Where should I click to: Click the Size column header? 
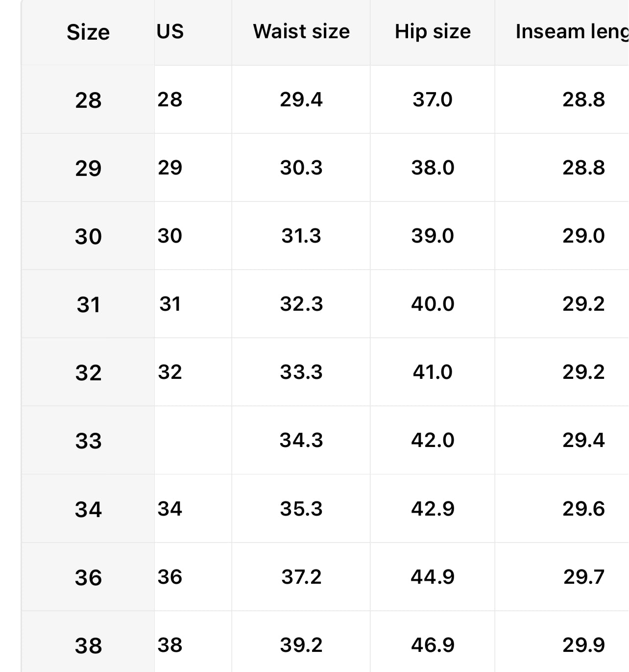pos(88,32)
